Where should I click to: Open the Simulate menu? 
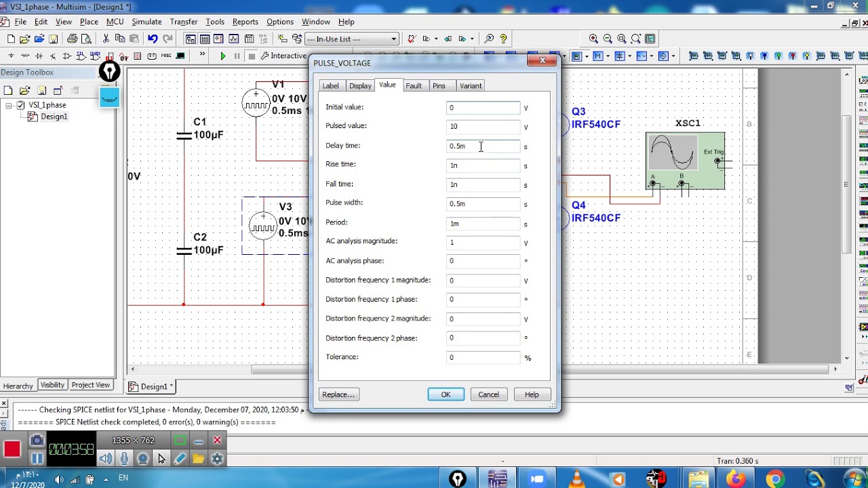point(146,22)
